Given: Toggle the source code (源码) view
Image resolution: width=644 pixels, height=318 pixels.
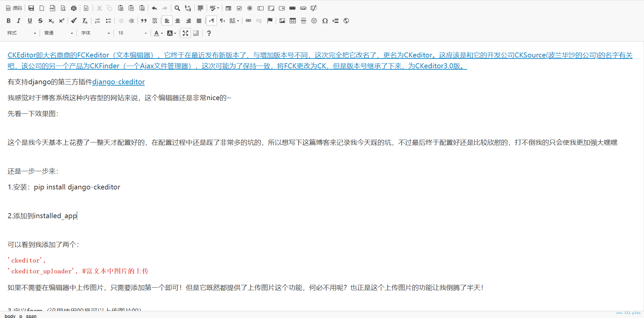Looking at the screenshot, I should point(14,8).
